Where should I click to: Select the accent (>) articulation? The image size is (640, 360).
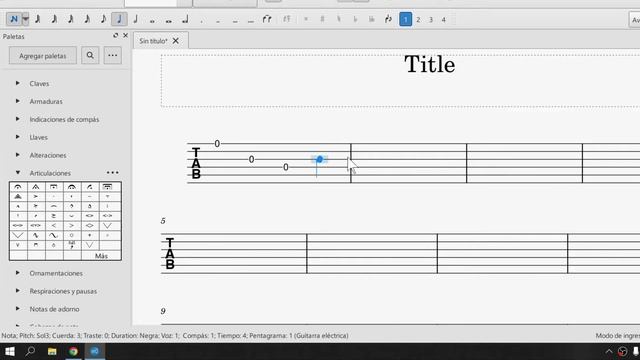click(x=36, y=196)
